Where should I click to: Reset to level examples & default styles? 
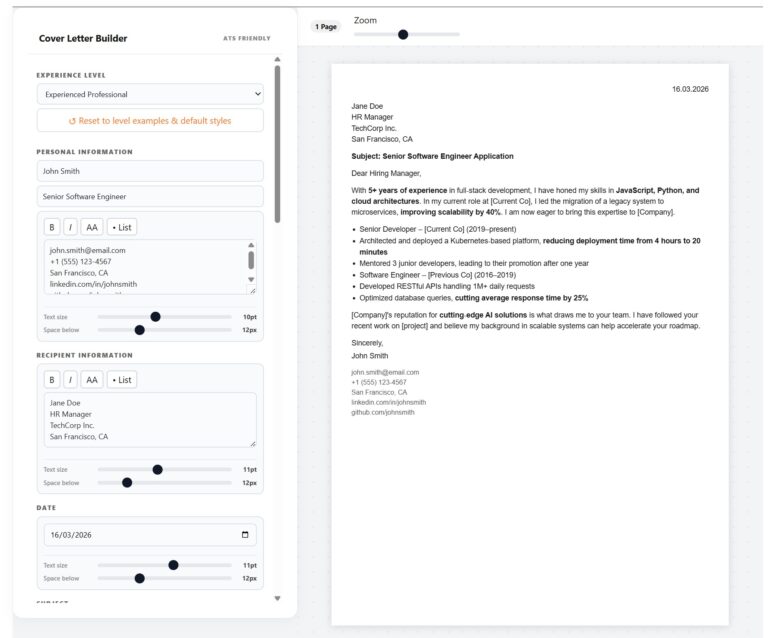tap(150, 120)
